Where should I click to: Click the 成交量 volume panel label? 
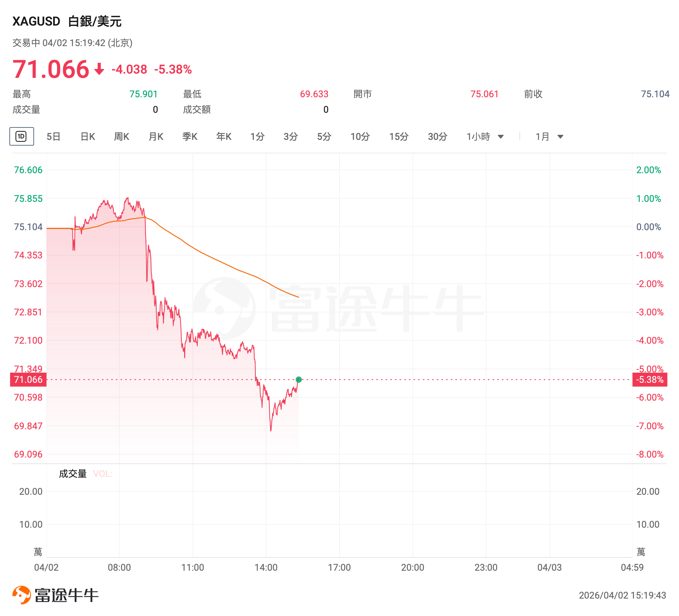pyautogui.click(x=72, y=474)
